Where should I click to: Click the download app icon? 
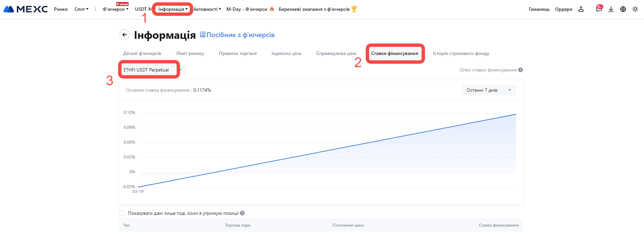(611, 9)
